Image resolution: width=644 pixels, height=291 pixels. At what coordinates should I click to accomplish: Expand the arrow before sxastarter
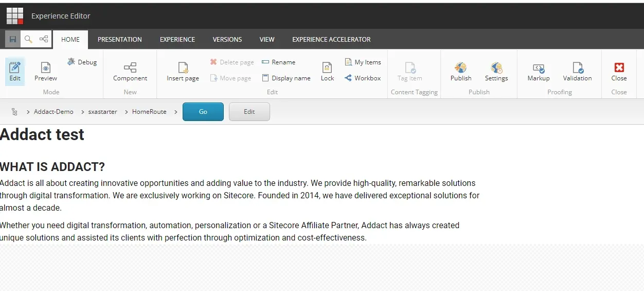(81, 112)
